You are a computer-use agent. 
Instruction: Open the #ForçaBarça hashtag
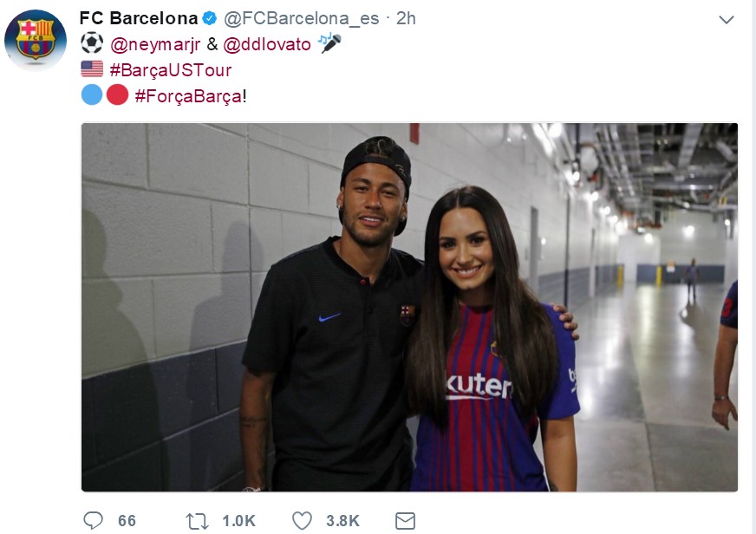(x=189, y=96)
